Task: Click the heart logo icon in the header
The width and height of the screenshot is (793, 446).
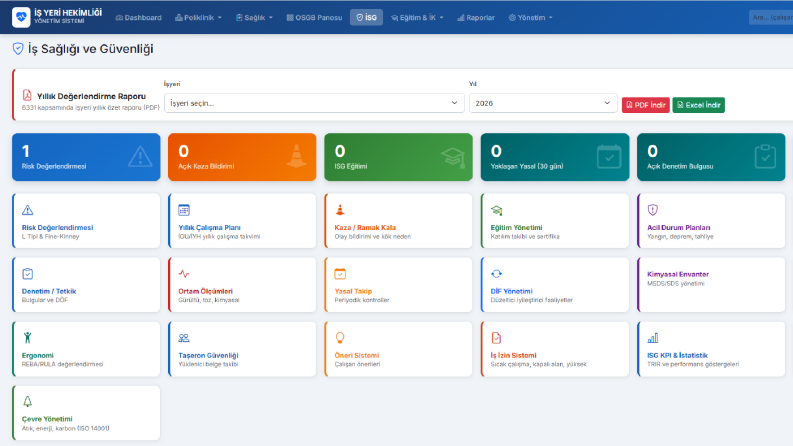Action: coord(21,17)
